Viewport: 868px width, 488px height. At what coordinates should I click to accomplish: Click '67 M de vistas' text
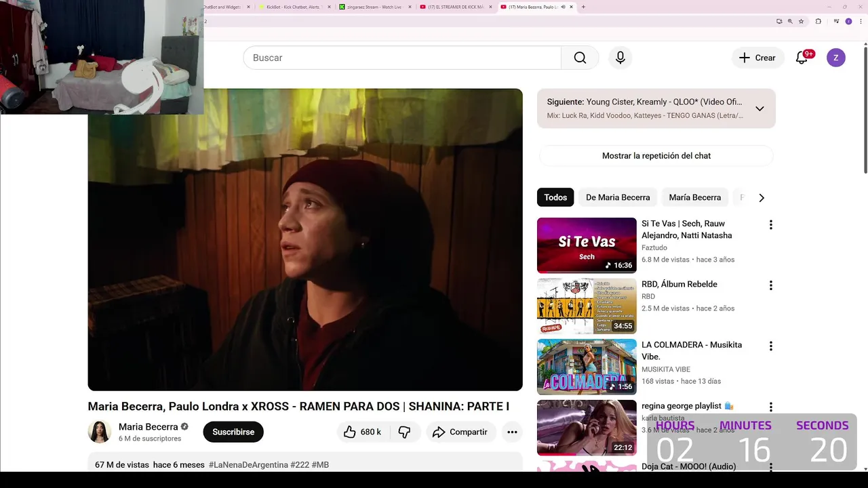(x=121, y=465)
